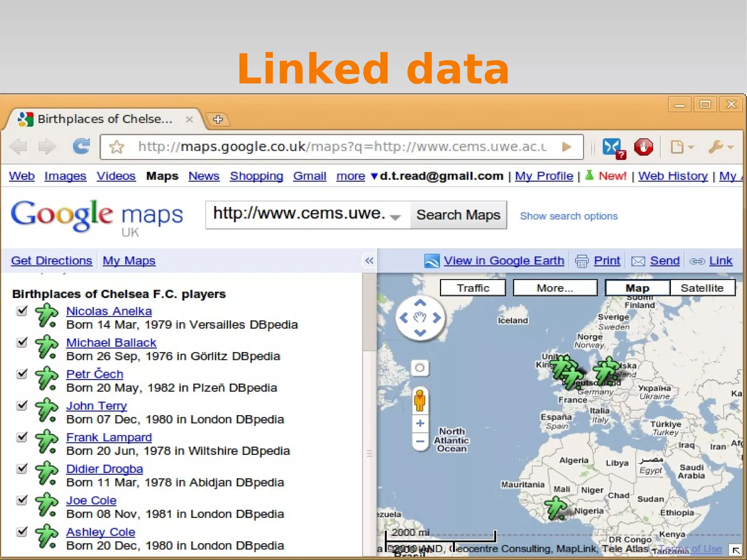Open Shopping in the Google bar
The width and height of the screenshot is (747, 560).
(256, 176)
